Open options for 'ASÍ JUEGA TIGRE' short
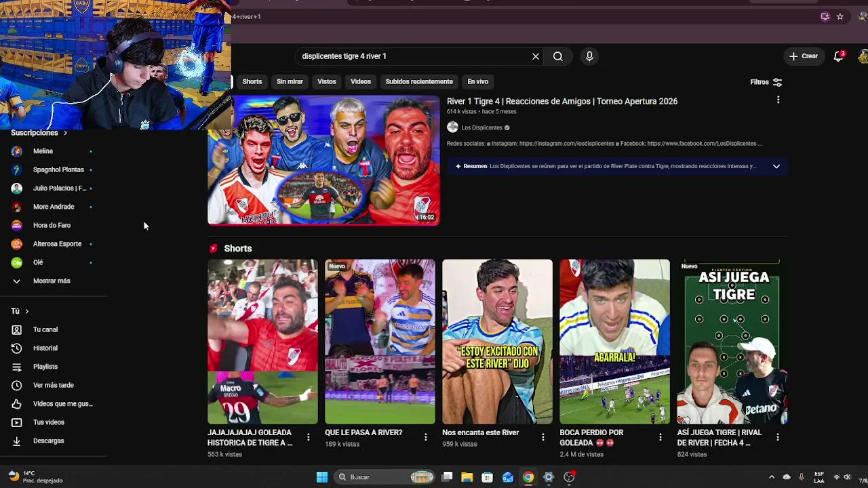Viewport: 868px width, 488px height. point(777,438)
